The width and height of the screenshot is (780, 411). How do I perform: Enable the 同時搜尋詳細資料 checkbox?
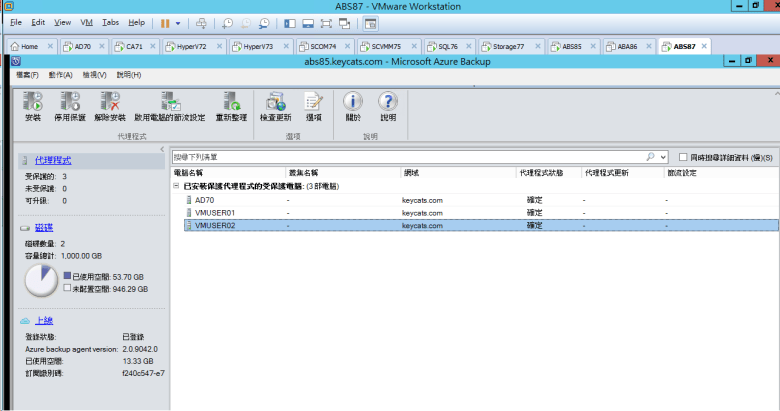click(683, 157)
